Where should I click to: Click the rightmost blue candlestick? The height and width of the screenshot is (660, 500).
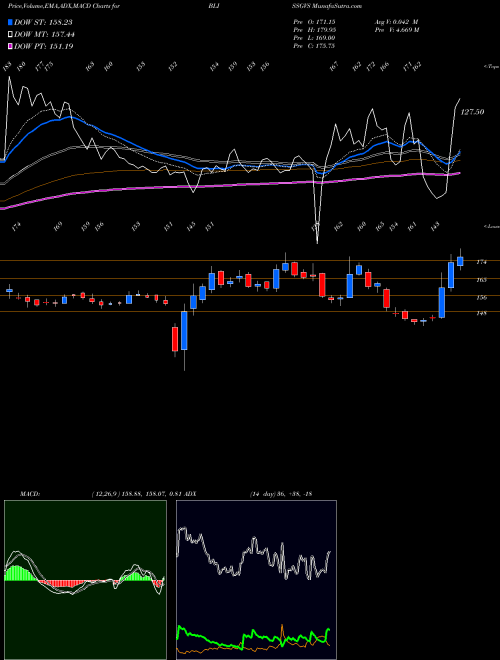460,261
